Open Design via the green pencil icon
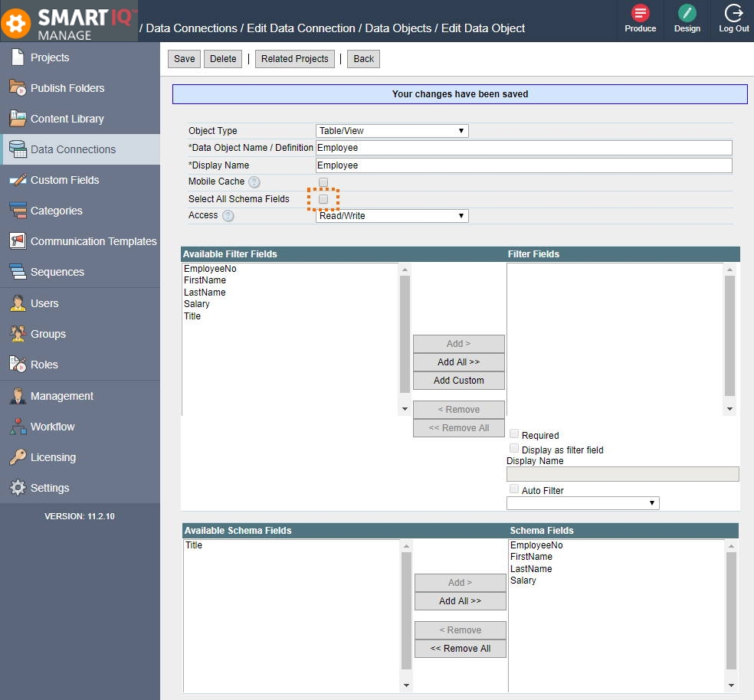The width and height of the screenshot is (754, 700). (x=687, y=13)
